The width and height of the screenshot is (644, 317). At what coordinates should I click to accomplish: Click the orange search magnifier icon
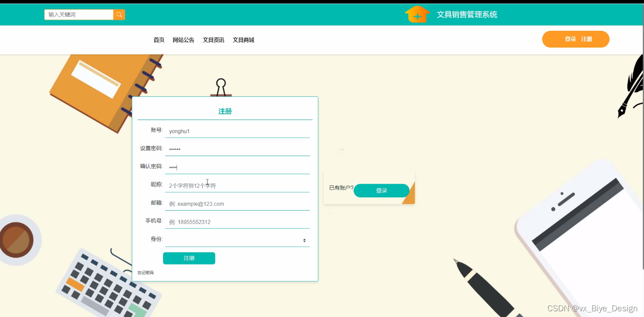click(x=119, y=15)
